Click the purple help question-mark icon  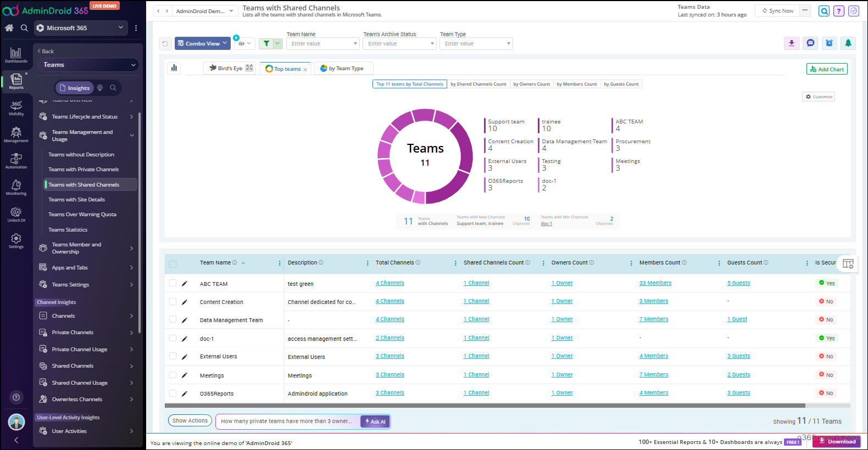click(839, 11)
